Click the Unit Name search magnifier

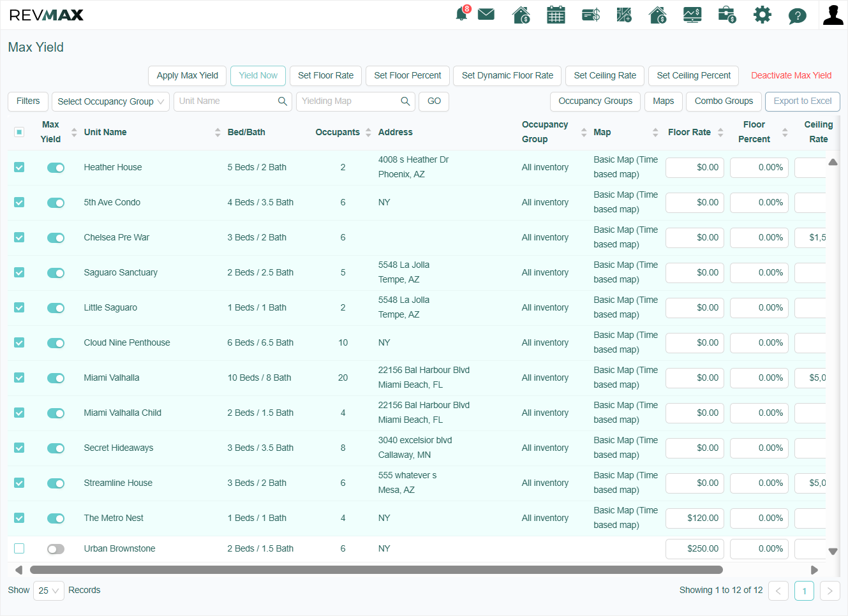tap(283, 101)
